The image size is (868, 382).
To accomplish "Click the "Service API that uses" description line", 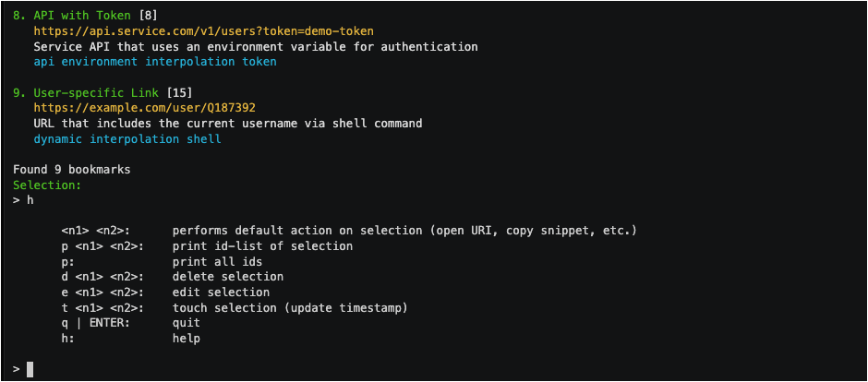I will point(255,46).
